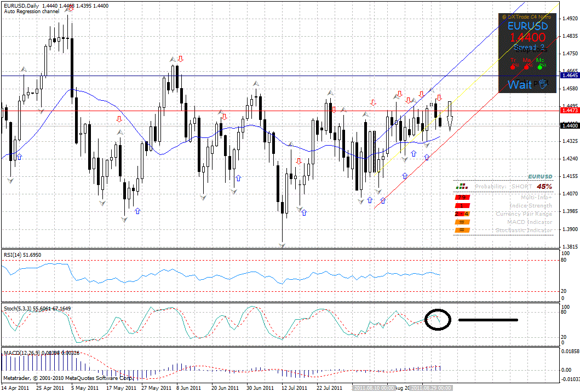Click the hand icon beside Wait
The height and width of the screenshot is (392, 580).
click(543, 84)
